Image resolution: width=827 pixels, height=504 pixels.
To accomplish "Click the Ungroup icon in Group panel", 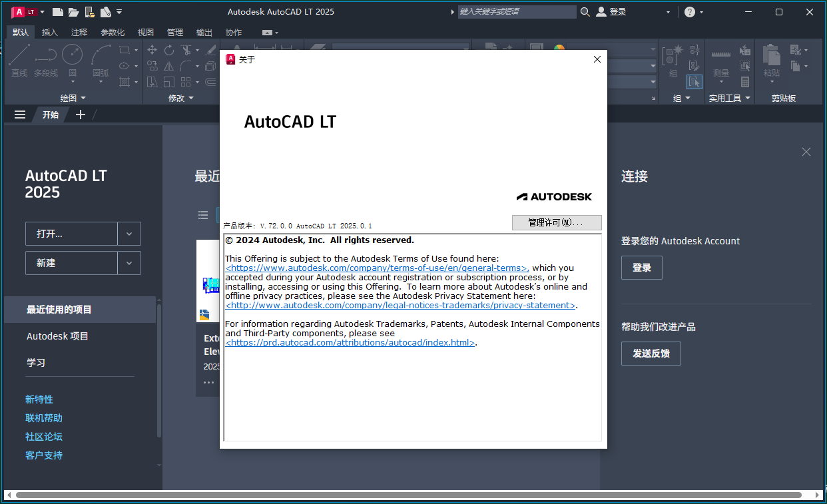I will point(695,50).
